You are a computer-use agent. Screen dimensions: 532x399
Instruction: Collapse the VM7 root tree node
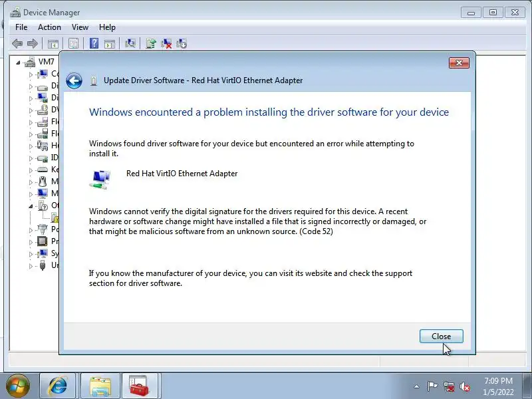18,63
